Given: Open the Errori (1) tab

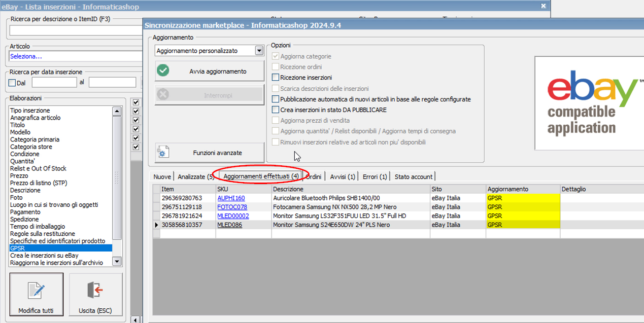Looking at the screenshot, I should coord(375,177).
